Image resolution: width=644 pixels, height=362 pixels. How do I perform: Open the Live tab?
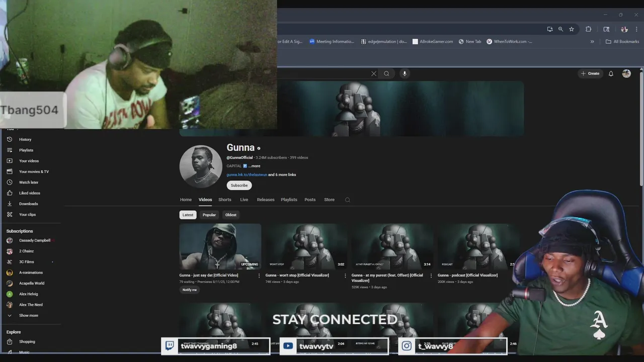tap(244, 200)
